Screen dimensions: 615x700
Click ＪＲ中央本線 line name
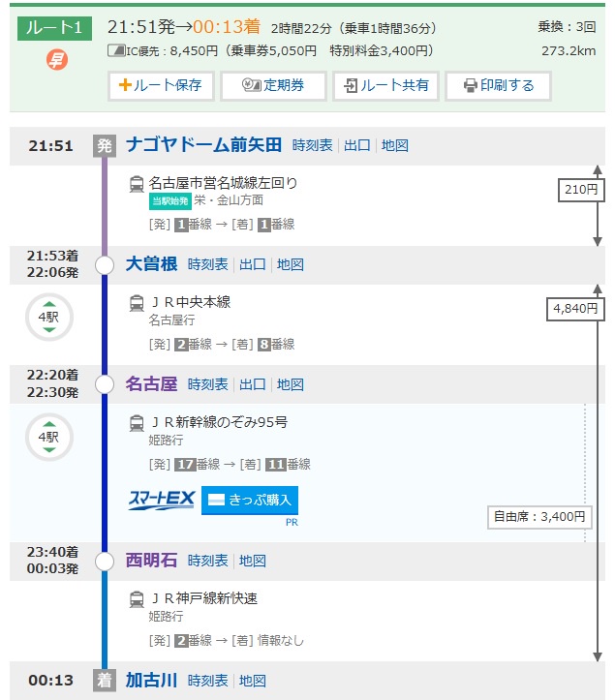[191, 302]
